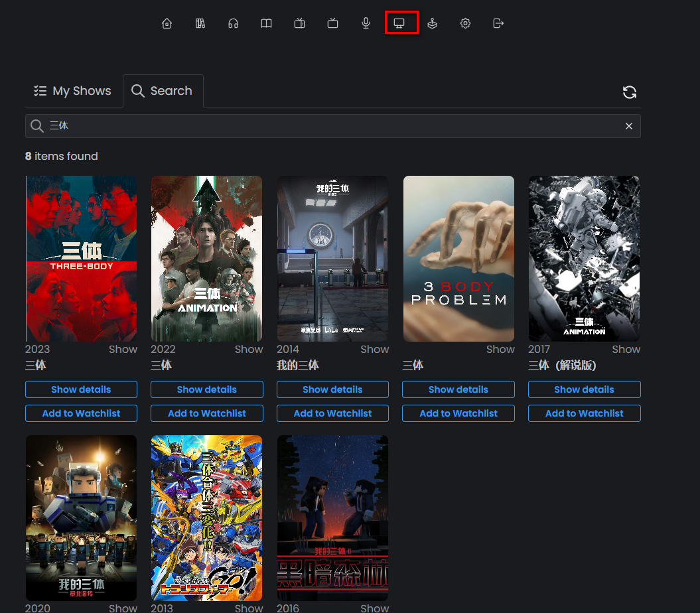The image size is (700, 613).
Task: Select the desktop monitor shows icon
Action: tap(399, 23)
